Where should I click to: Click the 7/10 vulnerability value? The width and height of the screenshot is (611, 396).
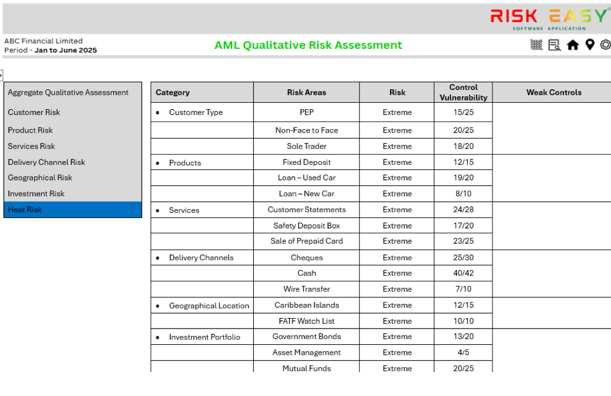click(463, 289)
